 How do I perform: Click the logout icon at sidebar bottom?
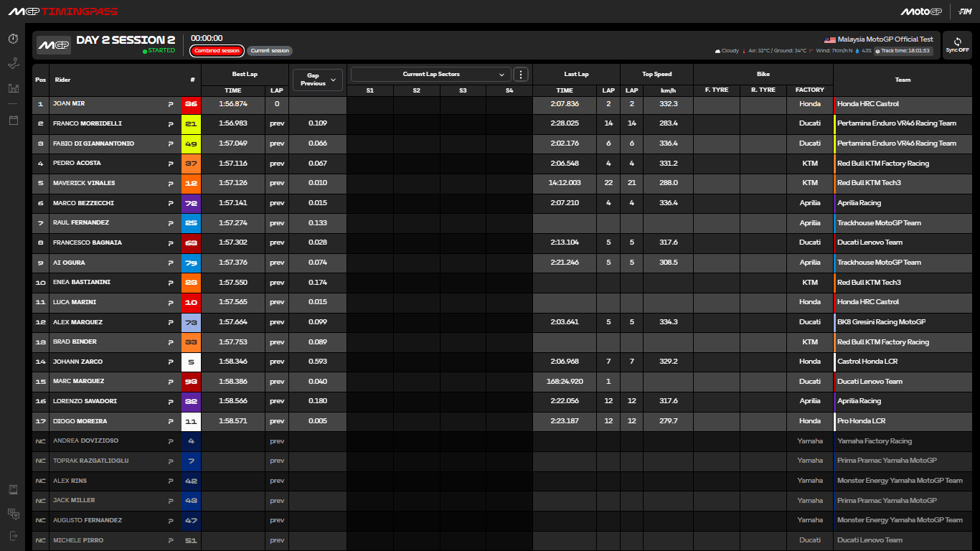pyautogui.click(x=12, y=537)
